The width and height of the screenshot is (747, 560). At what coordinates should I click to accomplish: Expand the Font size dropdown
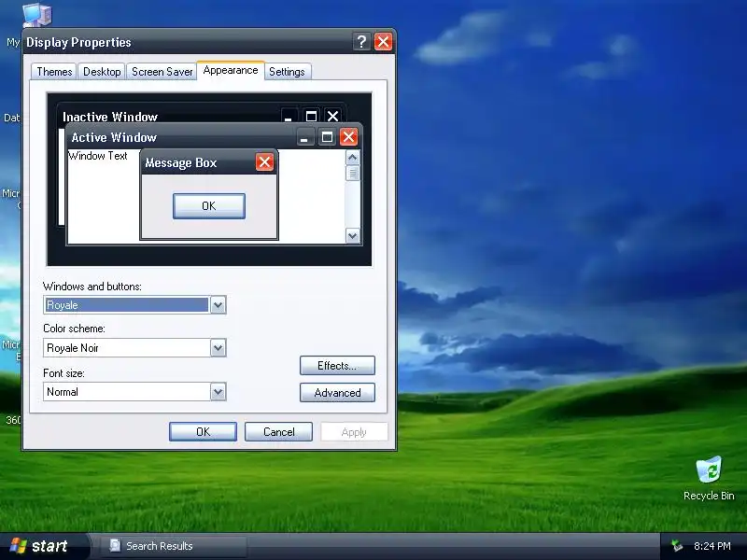click(218, 392)
